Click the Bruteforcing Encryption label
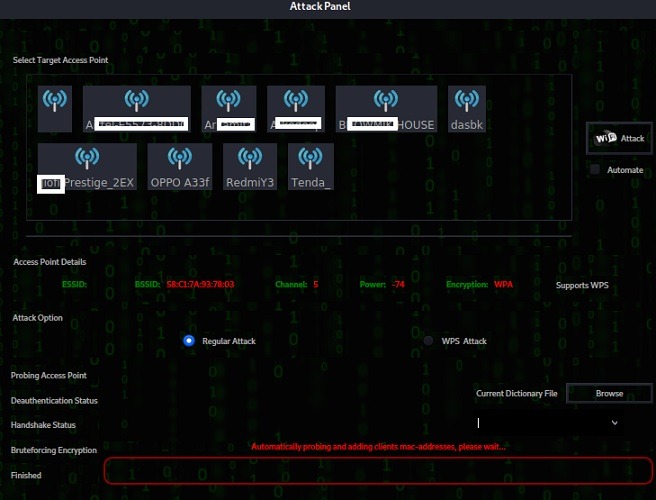656x500 pixels. (54, 450)
